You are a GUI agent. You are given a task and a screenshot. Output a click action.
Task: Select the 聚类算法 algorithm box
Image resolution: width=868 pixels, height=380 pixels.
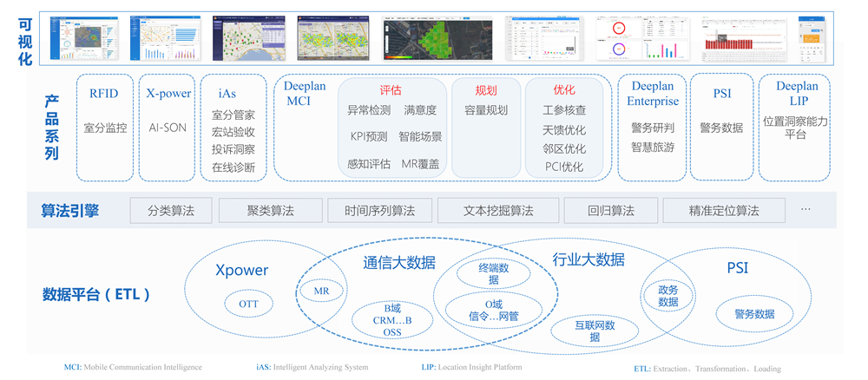coord(270,211)
